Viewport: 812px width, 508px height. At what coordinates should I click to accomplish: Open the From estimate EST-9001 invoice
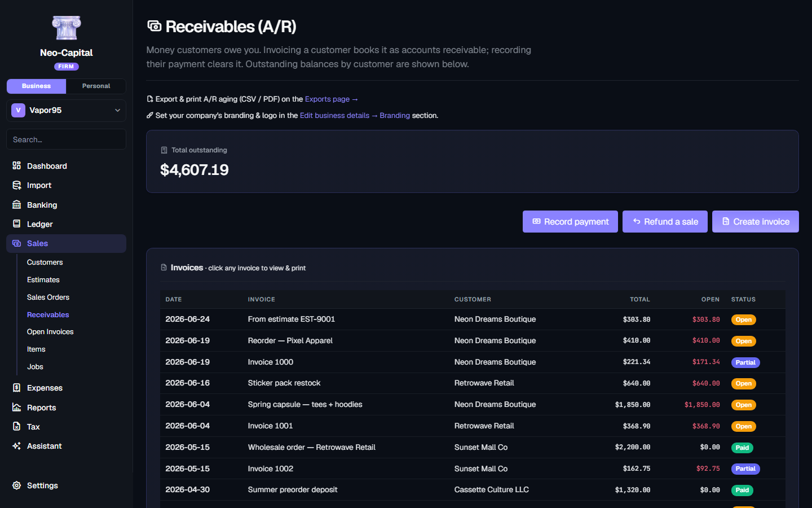(473, 319)
